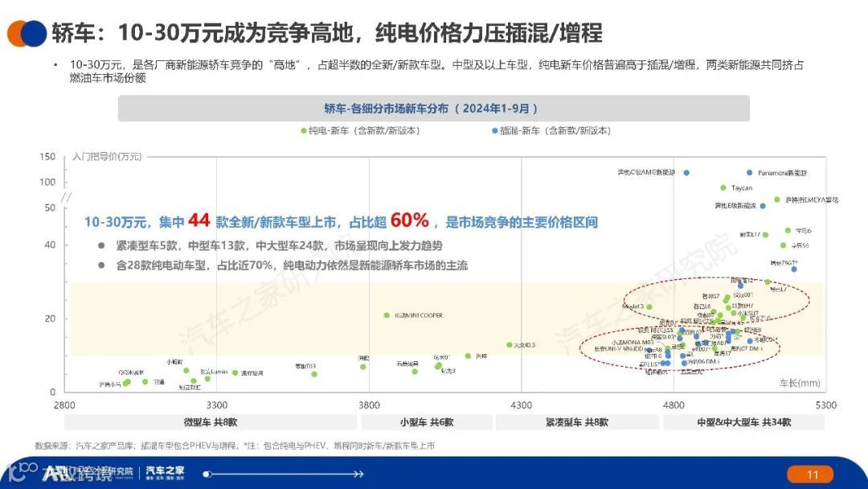
Task: Select the green 小蚂蚁 data point
Action: (186, 371)
